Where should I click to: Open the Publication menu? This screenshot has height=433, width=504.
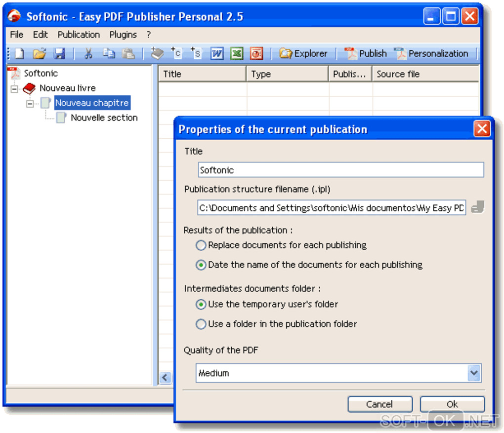(x=79, y=35)
